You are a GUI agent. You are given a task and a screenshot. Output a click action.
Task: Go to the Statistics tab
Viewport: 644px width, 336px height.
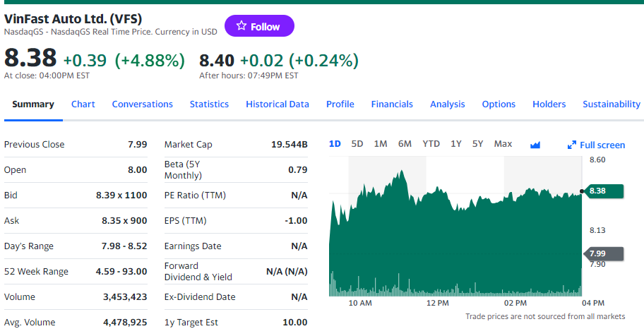click(x=209, y=104)
